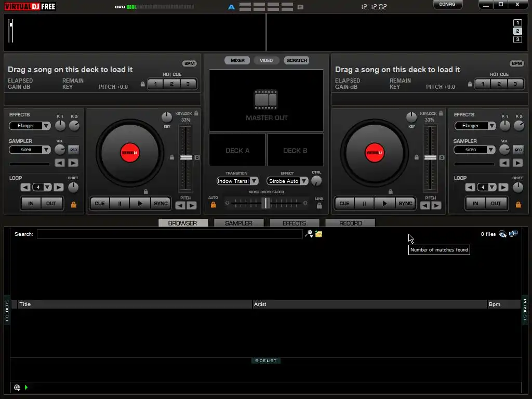The image size is (532, 399).
Task: Click right deck sampler previous arrow
Action: click(x=504, y=163)
